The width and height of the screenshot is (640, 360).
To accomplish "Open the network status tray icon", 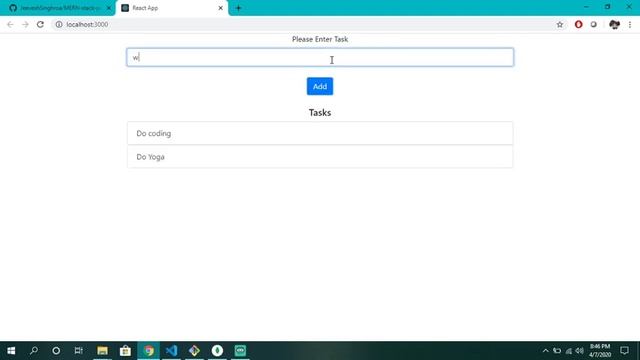I will click(x=569, y=351).
